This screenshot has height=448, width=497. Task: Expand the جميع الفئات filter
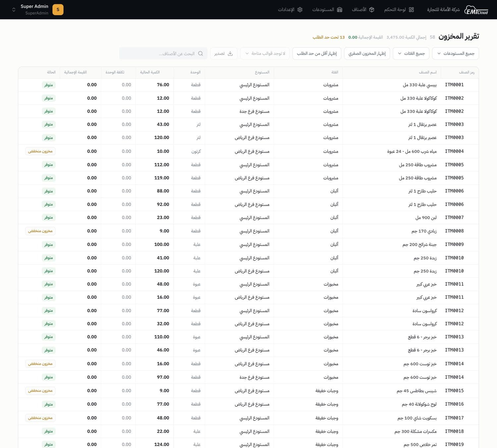411,53
